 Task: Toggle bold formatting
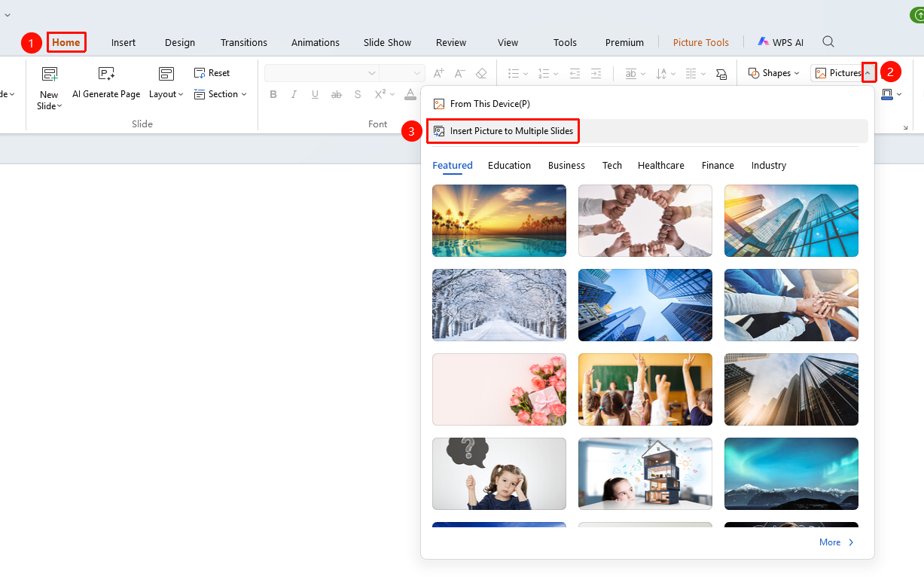(x=273, y=94)
